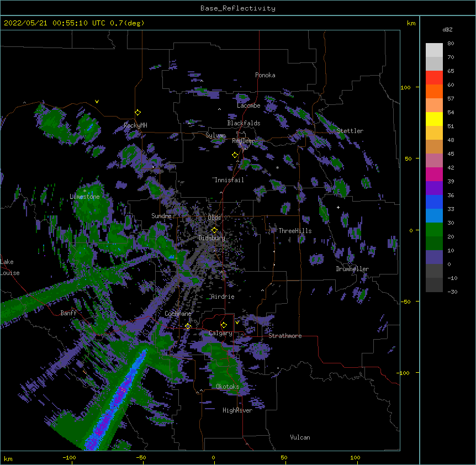Click the Sundre city label
This screenshot has width=476, height=465.
(x=161, y=216)
